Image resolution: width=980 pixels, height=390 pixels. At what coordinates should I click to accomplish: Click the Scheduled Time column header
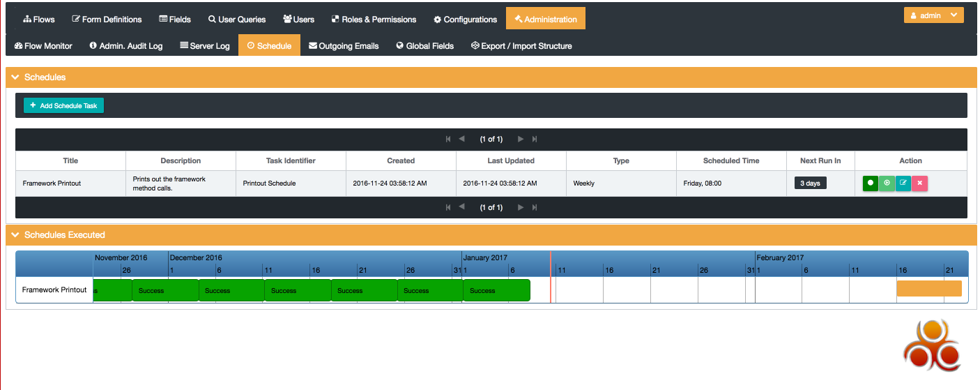point(731,160)
